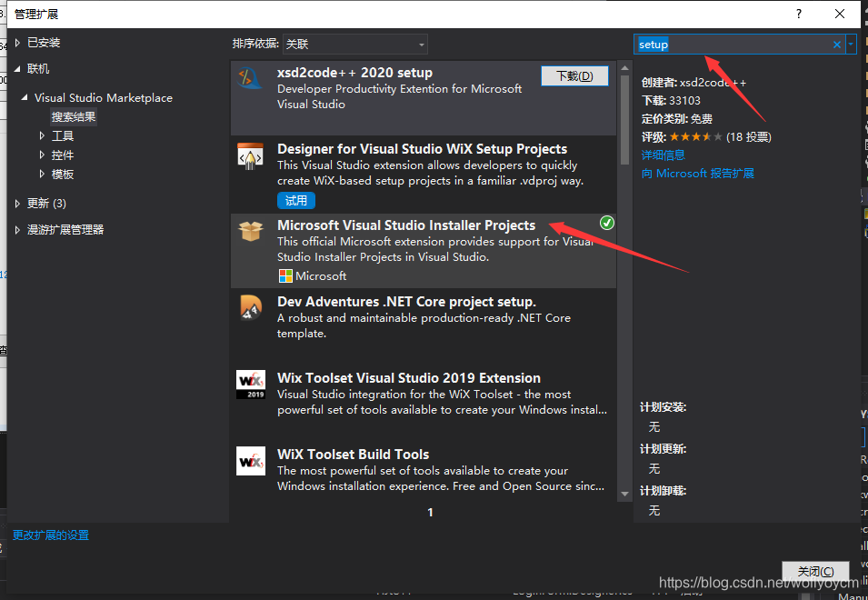This screenshot has height=600, width=868.
Task: Open the search box history dropdown arrow
Action: tap(851, 45)
